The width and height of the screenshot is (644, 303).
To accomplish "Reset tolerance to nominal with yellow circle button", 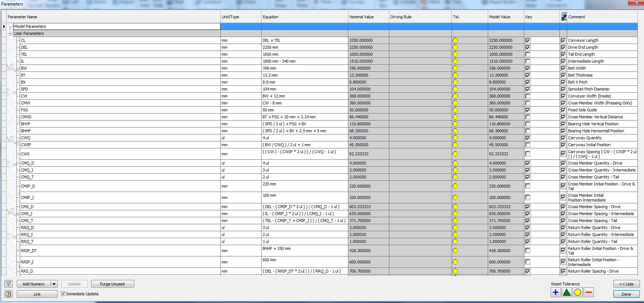I will point(577,292).
